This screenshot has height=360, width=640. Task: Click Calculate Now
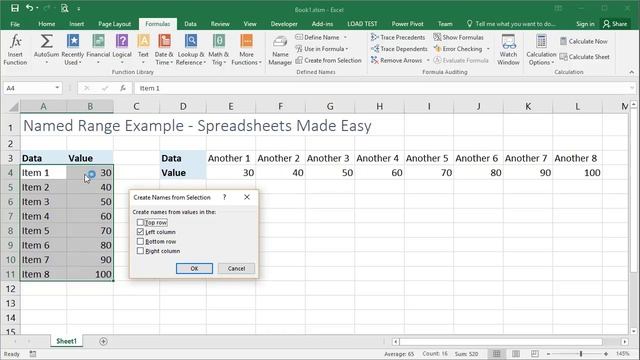tap(584, 41)
